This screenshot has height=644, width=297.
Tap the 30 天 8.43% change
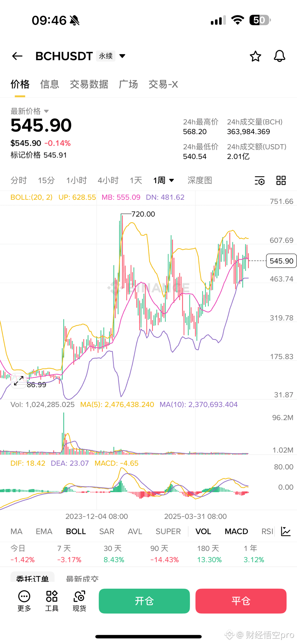coord(114,554)
